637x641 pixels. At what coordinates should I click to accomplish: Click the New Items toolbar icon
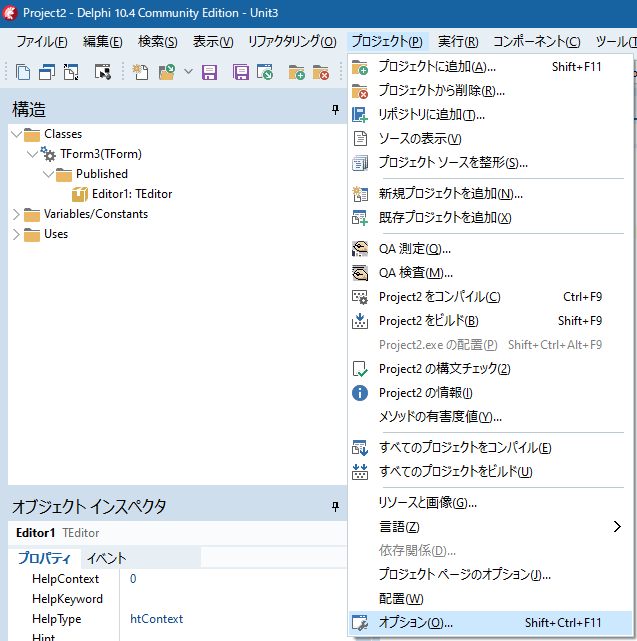[x=140, y=72]
